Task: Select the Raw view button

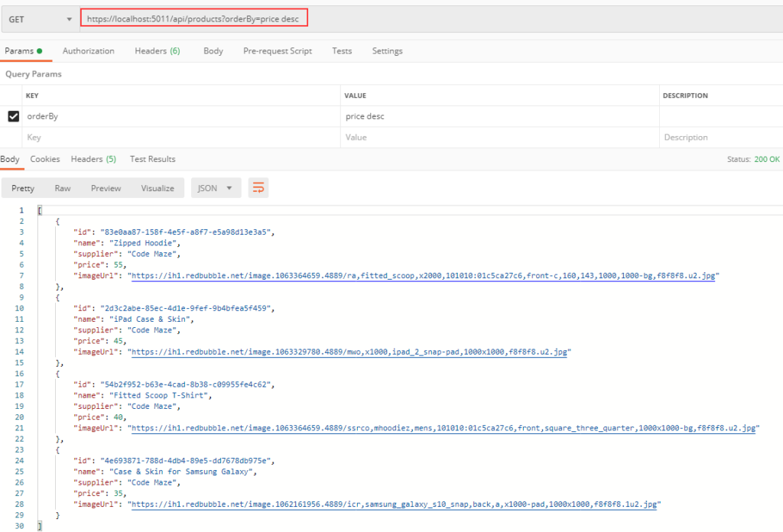Action: click(x=63, y=188)
